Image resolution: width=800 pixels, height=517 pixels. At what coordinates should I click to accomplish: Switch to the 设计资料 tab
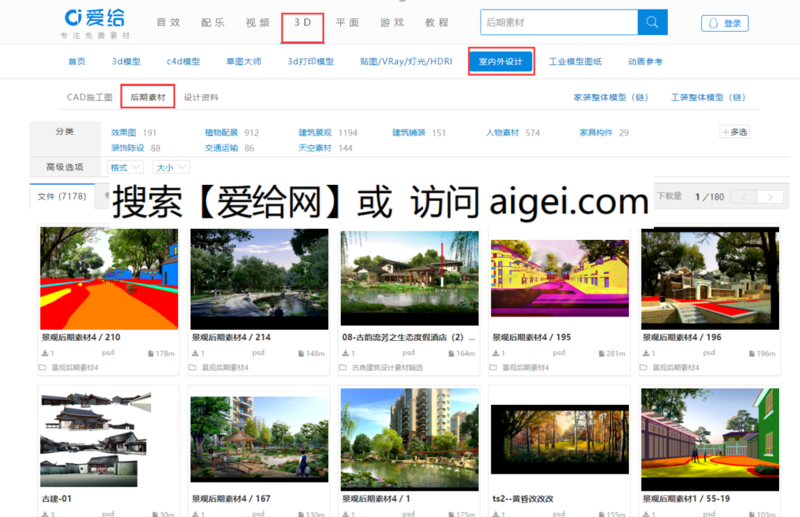tap(201, 97)
